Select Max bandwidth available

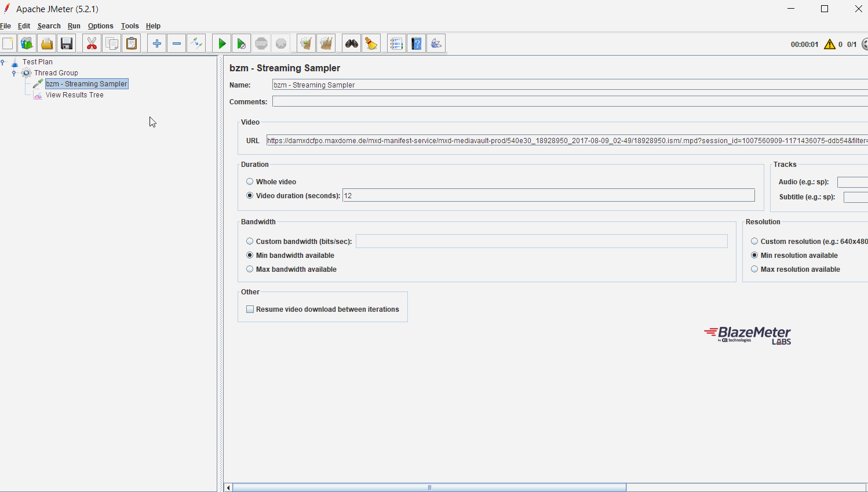coord(250,269)
